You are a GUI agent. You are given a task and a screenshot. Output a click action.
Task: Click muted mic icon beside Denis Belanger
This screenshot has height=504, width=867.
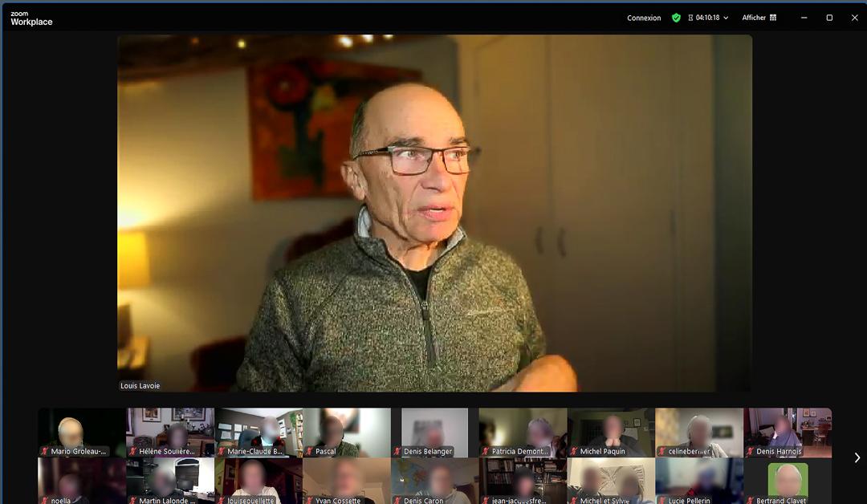tap(397, 452)
